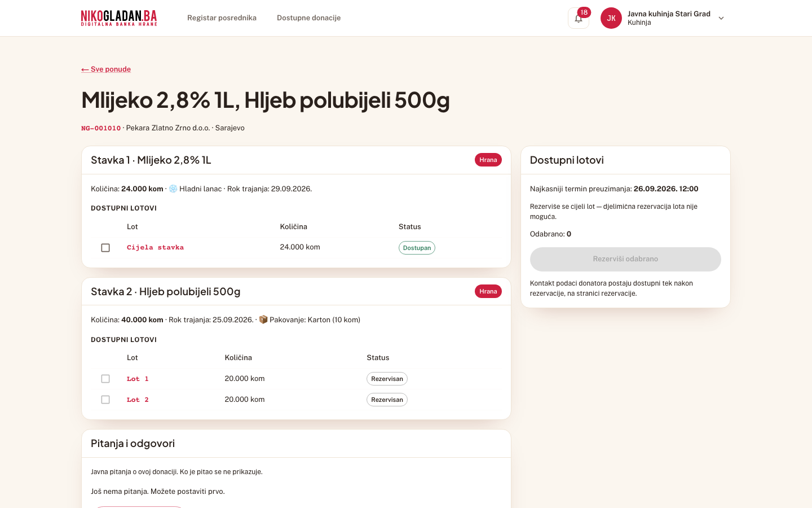The width and height of the screenshot is (812, 508).
Task: Click the notification count badge 18
Action: click(x=584, y=12)
